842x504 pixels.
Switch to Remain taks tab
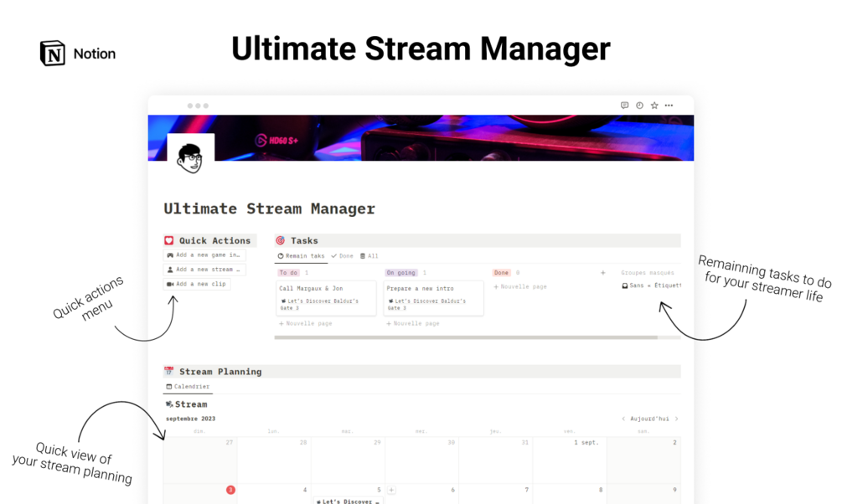click(301, 256)
